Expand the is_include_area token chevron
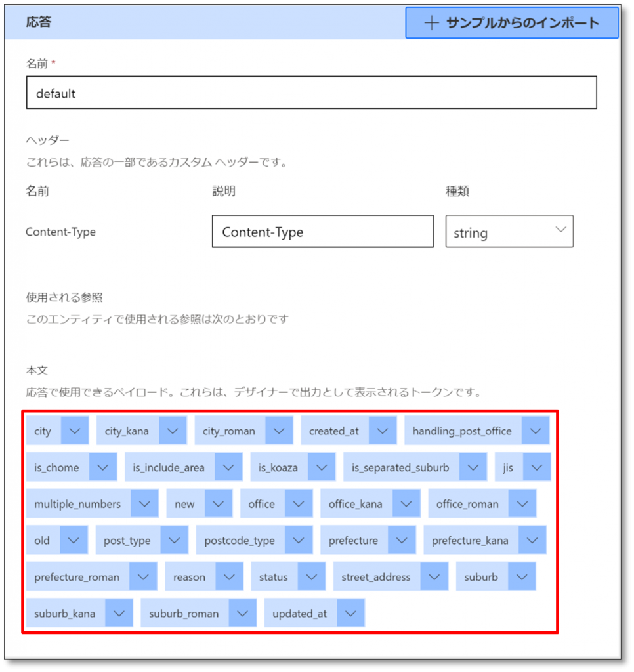 228,467
